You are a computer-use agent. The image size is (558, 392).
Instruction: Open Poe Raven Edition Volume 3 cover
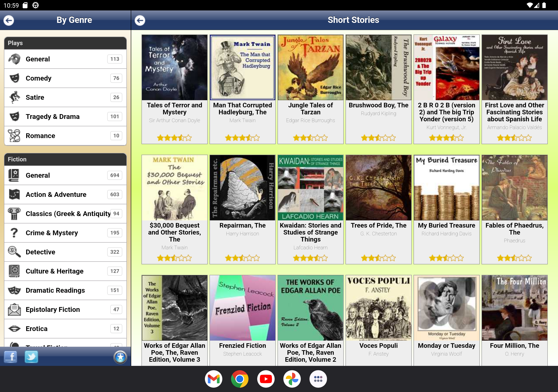pyautogui.click(x=175, y=308)
